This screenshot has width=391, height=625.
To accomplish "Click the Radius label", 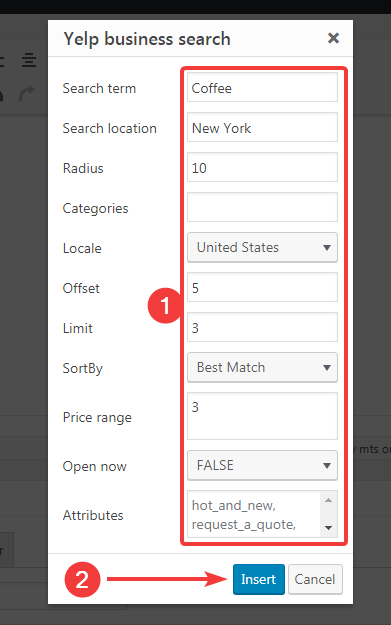I will tap(83, 168).
